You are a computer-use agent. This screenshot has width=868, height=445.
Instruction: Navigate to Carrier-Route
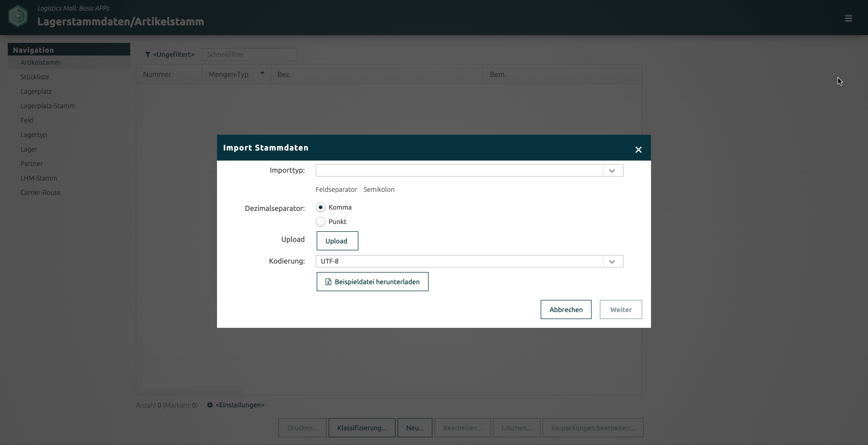[41, 193]
